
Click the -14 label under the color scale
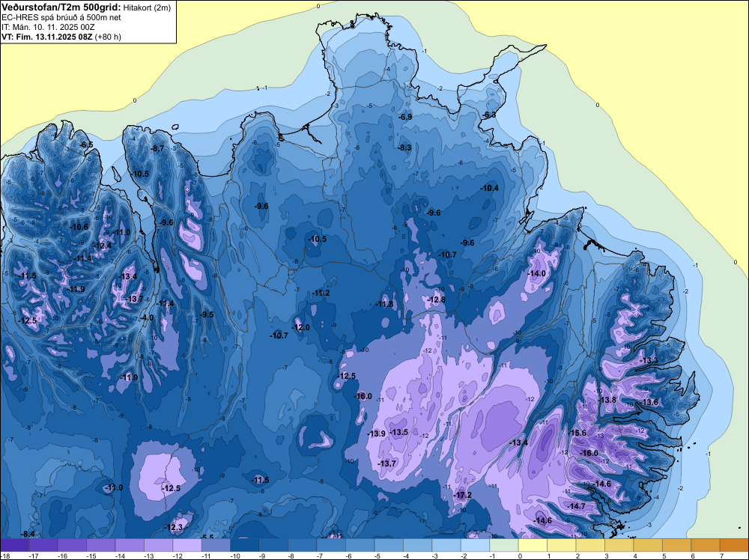[119, 556]
